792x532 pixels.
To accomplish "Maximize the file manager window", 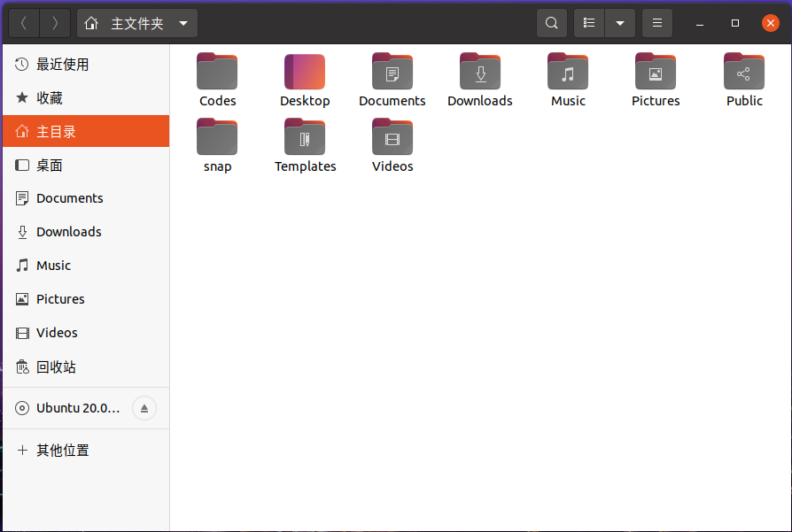I will [x=735, y=23].
